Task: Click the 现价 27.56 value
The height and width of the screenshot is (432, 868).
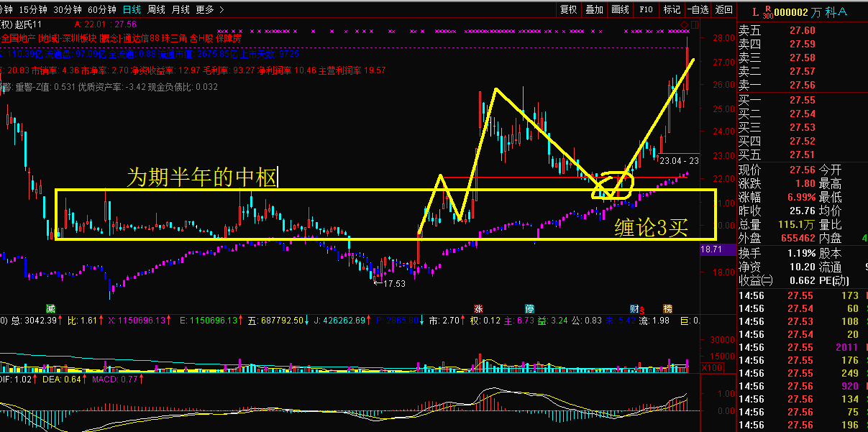Action: [x=803, y=170]
